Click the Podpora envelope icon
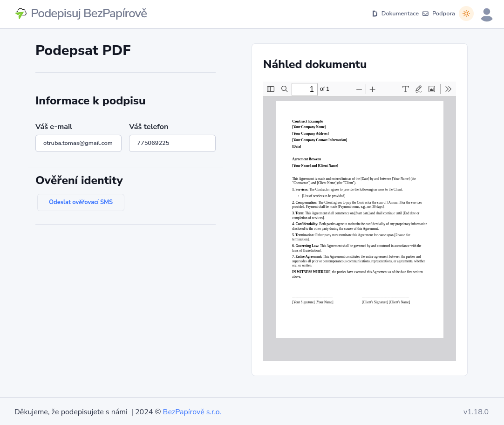This screenshot has height=425, width=504. [x=425, y=14]
